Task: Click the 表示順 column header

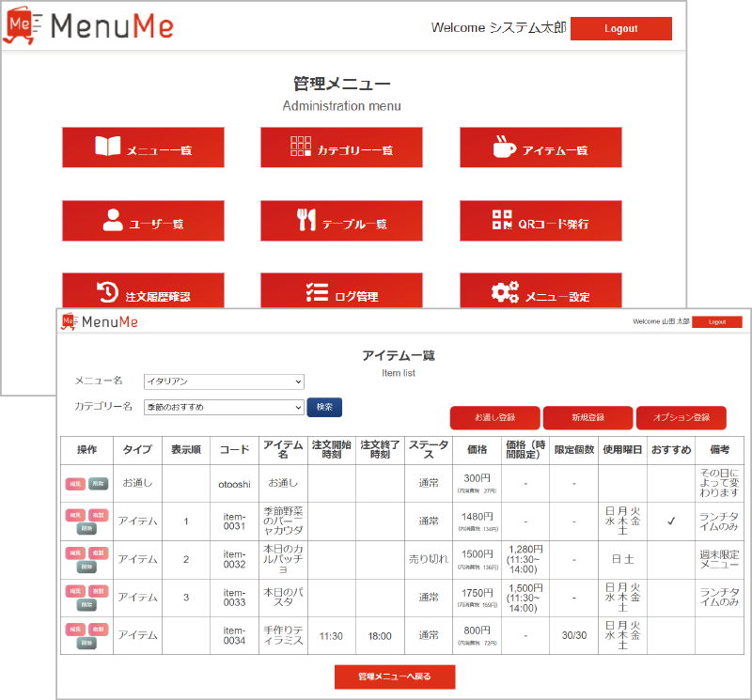Action: pyautogui.click(x=186, y=450)
